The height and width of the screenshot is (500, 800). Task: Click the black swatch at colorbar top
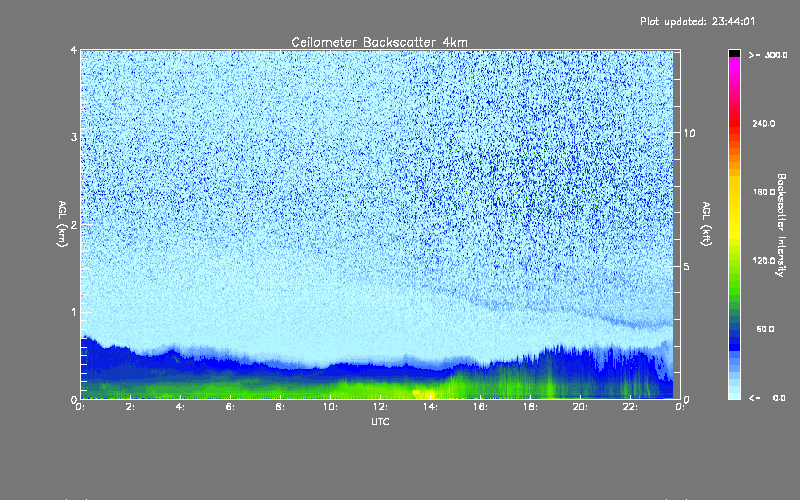click(x=734, y=54)
